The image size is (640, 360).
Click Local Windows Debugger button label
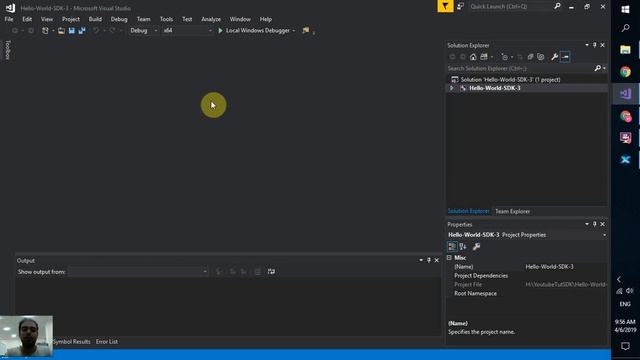258,31
